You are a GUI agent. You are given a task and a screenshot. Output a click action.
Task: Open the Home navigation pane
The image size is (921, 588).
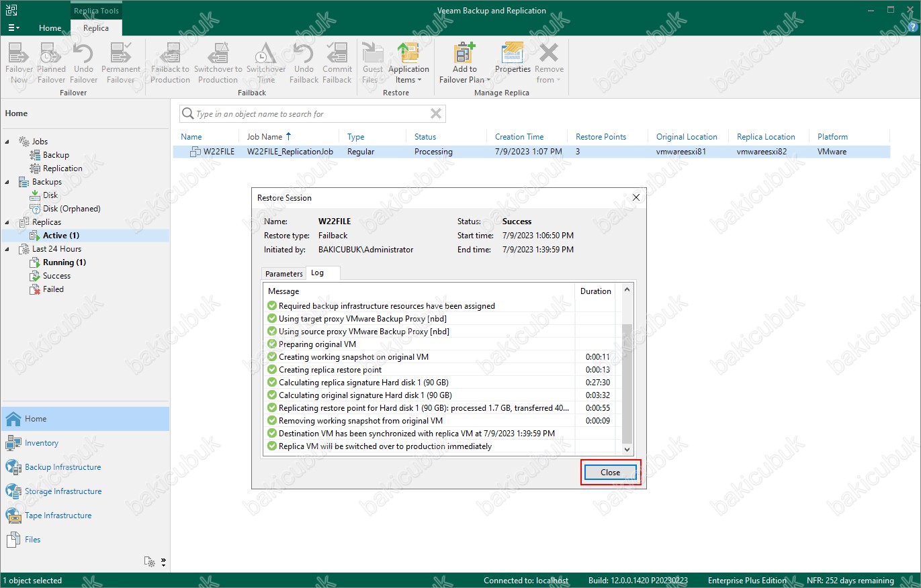[x=85, y=419]
